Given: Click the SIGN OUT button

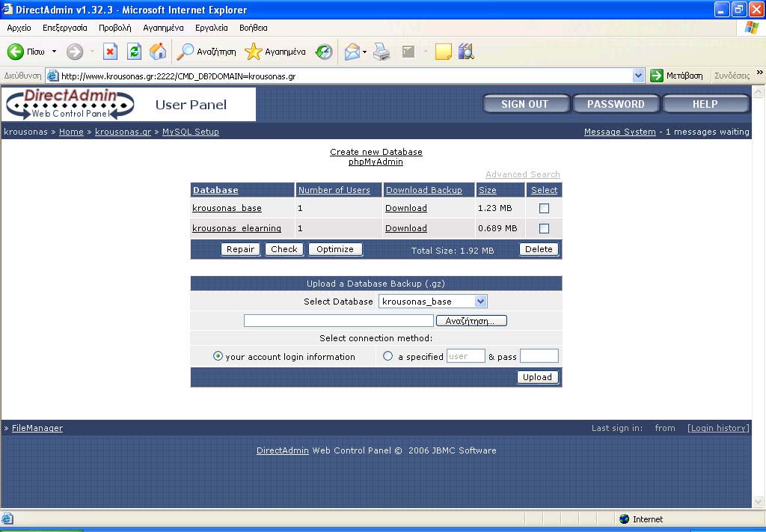Looking at the screenshot, I should (526, 104).
